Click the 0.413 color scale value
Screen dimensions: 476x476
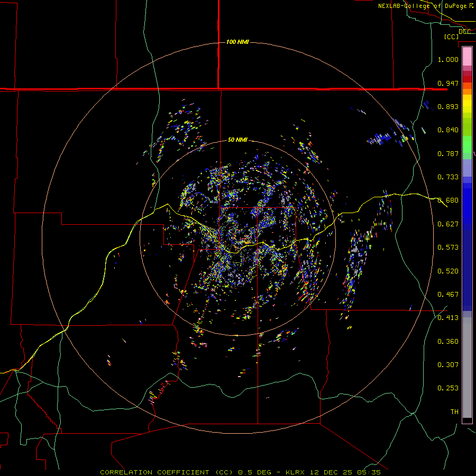pos(448,318)
